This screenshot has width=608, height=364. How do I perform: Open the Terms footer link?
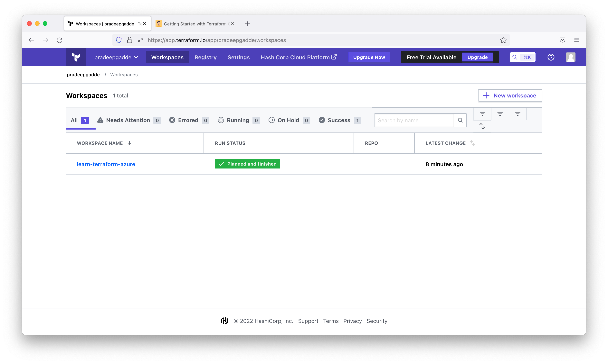click(331, 321)
